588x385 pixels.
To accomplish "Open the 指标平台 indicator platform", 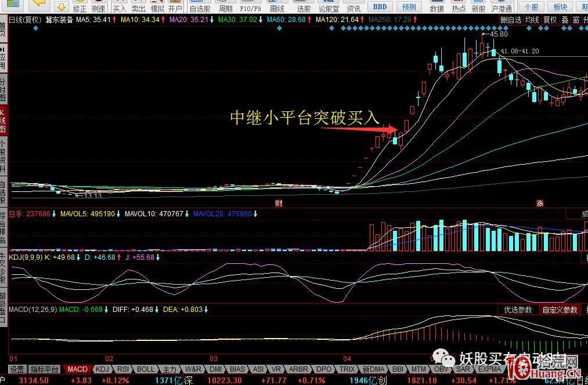I will point(45,369).
